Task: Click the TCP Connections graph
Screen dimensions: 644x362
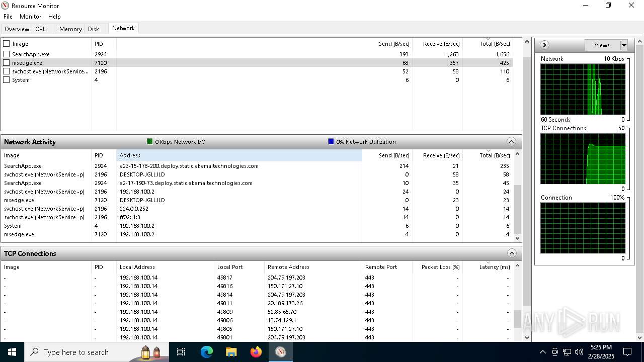Action: pyautogui.click(x=583, y=158)
